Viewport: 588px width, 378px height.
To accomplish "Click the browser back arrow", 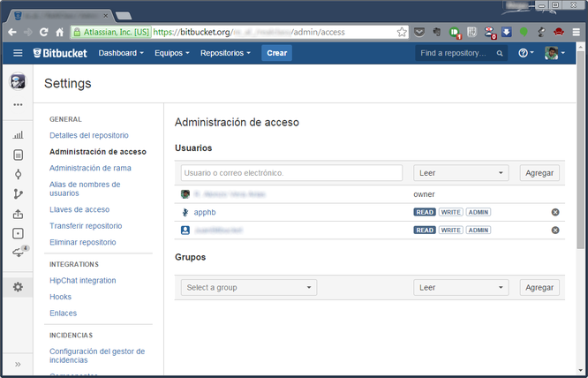I will tap(12, 33).
